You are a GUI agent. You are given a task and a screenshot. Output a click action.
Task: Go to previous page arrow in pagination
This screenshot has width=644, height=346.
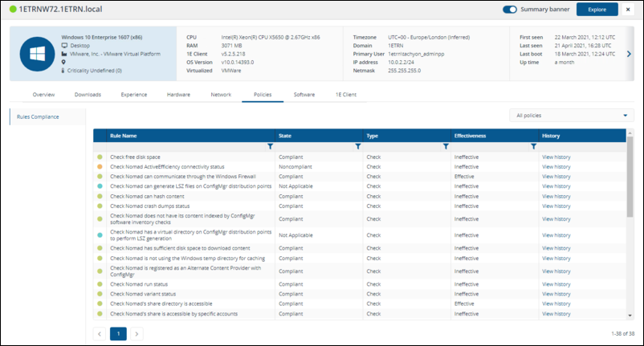pos(100,332)
